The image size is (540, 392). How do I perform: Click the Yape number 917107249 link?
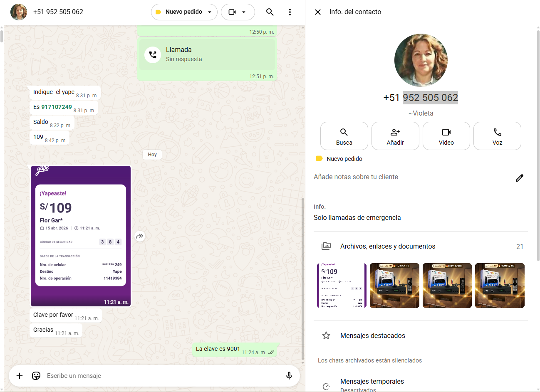pyautogui.click(x=57, y=107)
